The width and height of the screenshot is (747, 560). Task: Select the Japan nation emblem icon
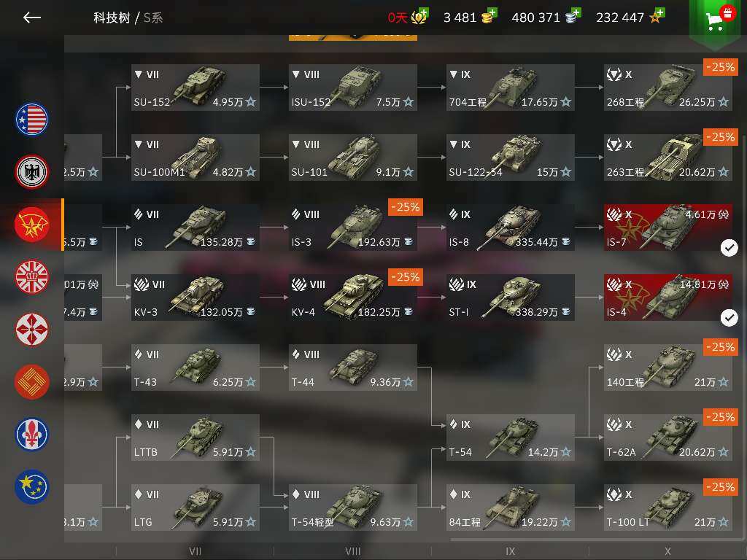(x=31, y=329)
